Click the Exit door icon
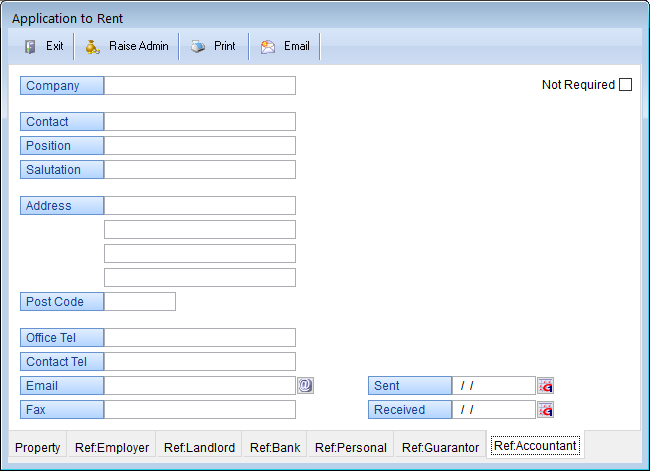650x471 pixels. click(x=30, y=46)
